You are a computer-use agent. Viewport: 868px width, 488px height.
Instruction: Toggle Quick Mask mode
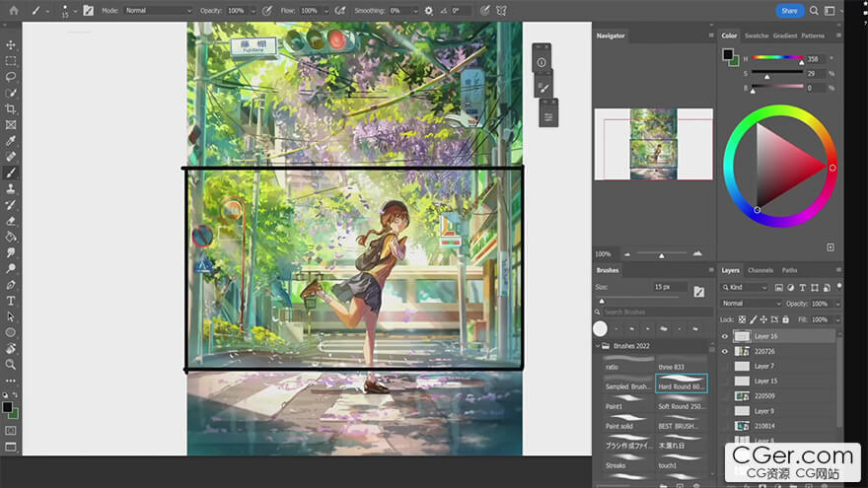pos(11,431)
